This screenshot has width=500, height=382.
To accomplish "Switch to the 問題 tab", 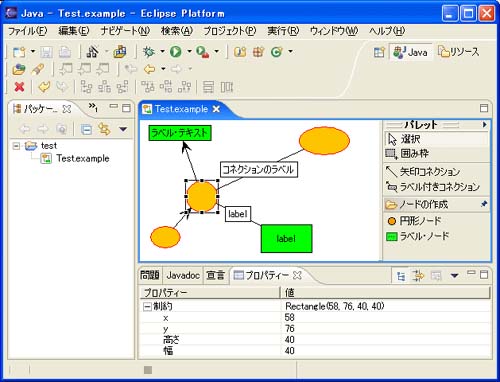I will [149, 275].
